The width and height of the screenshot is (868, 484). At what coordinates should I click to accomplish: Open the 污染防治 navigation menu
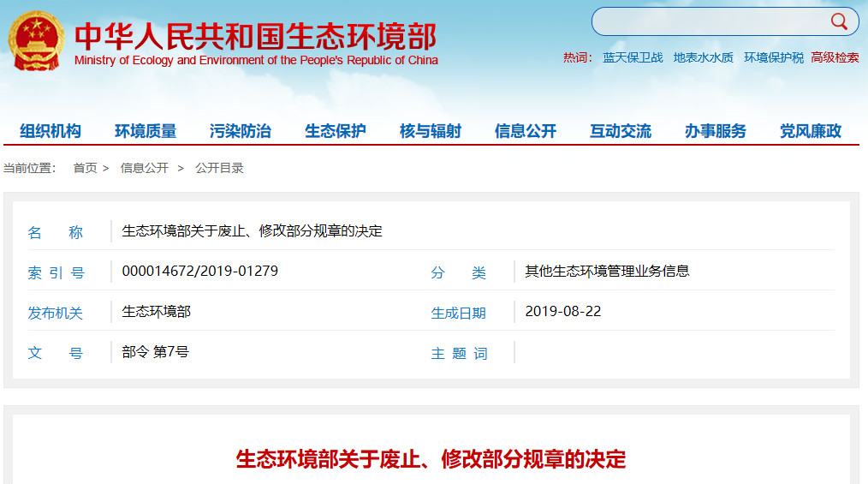pyautogui.click(x=241, y=131)
